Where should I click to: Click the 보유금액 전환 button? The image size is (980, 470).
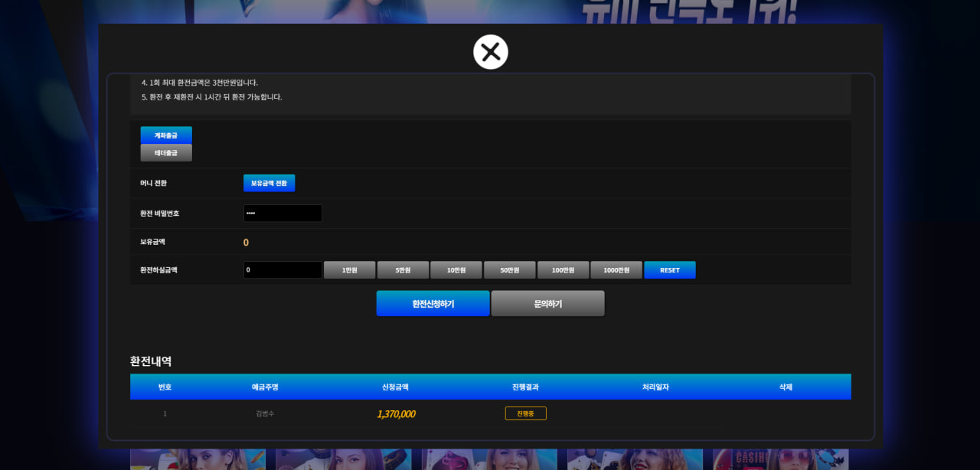[269, 183]
